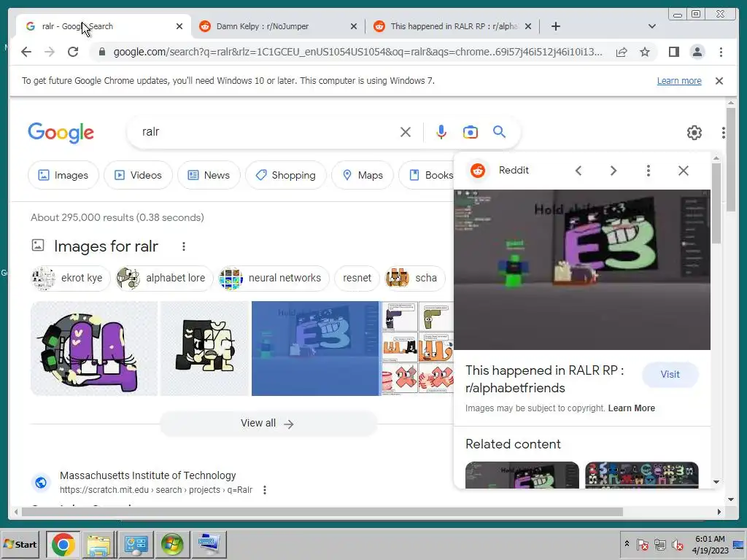Switch to This happened in RALR RP tab
Image resolution: width=747 pixels, height=560 pixels.
point(452,26)
